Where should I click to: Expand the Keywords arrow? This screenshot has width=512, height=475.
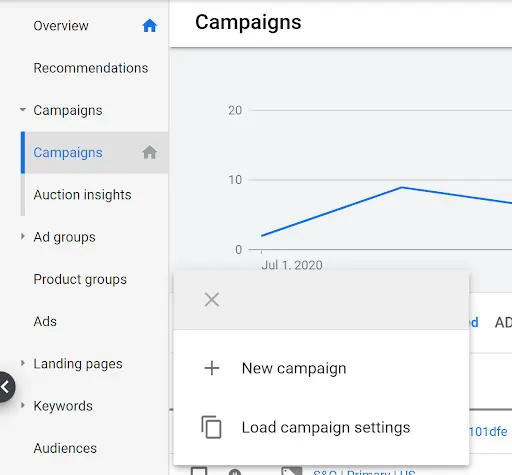[x=23, y=405]
